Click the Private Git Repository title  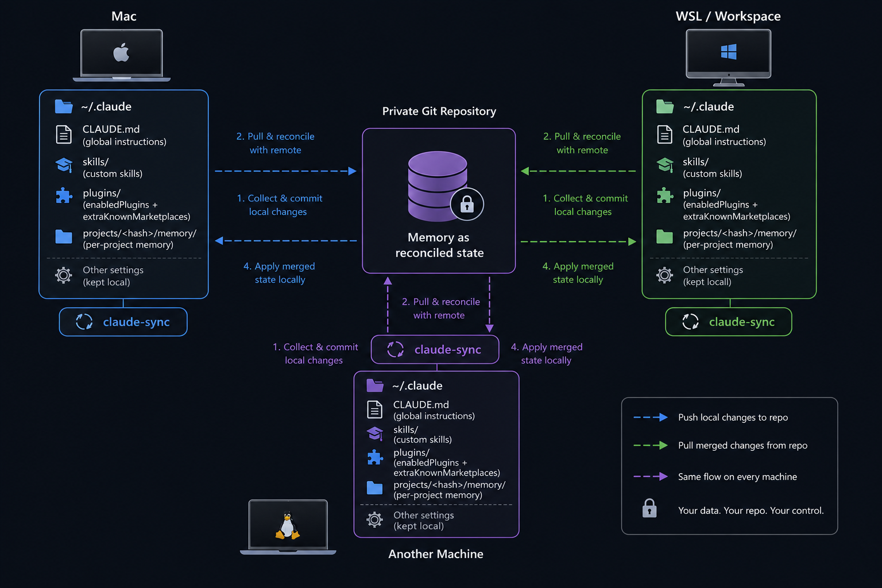[439, 111]
